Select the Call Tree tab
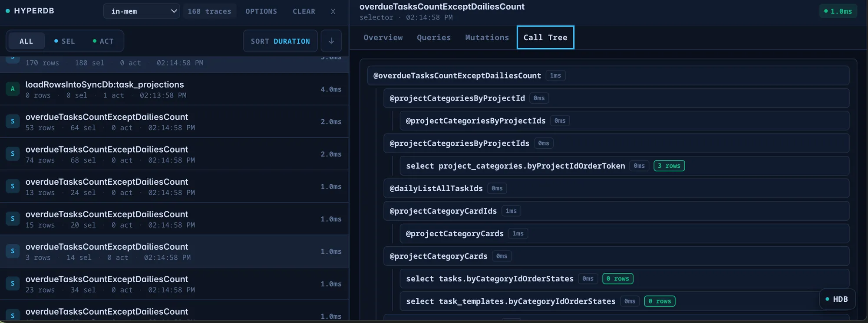 point(545,37)
